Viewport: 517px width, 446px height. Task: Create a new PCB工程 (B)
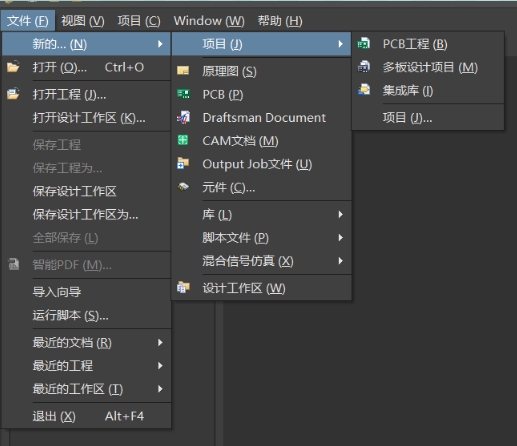tap(428, 44)
